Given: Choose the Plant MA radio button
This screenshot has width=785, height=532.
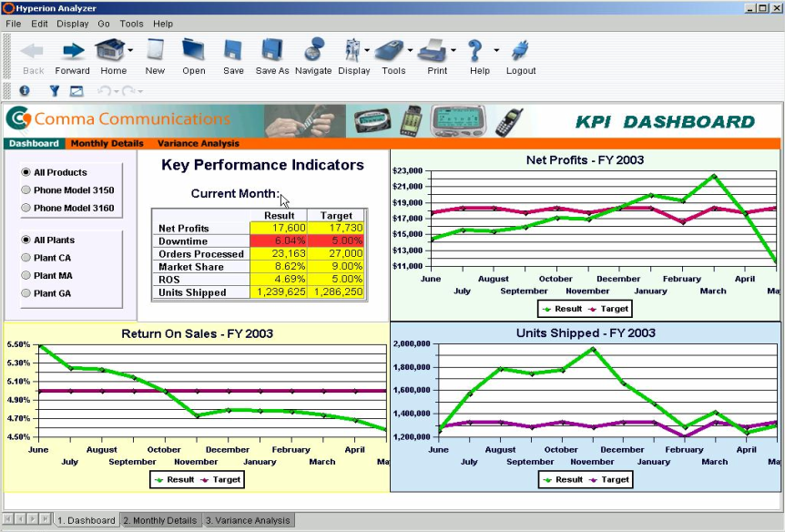Looking at the screenshot, I should [26, 275].
